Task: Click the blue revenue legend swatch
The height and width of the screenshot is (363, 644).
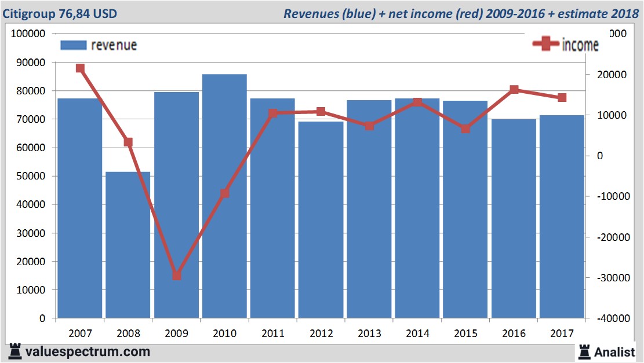Action: click(x=74, y=45)
